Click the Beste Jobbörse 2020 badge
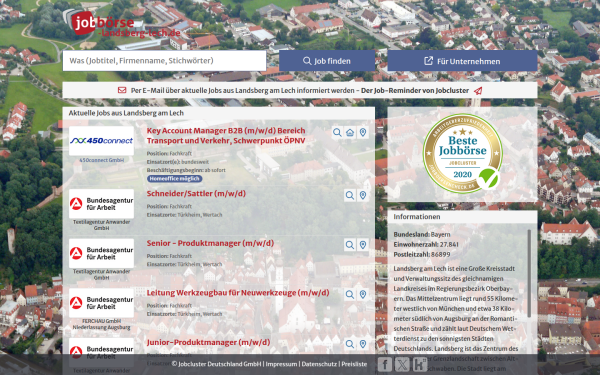The image size is (600, 375). (x=463, y=153)
